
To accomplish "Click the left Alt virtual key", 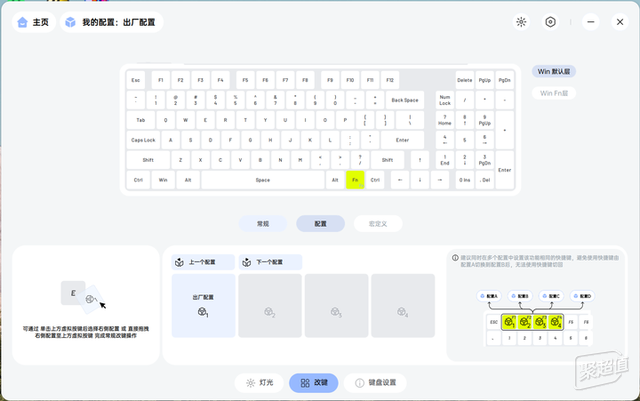I will tap(188, 180).
